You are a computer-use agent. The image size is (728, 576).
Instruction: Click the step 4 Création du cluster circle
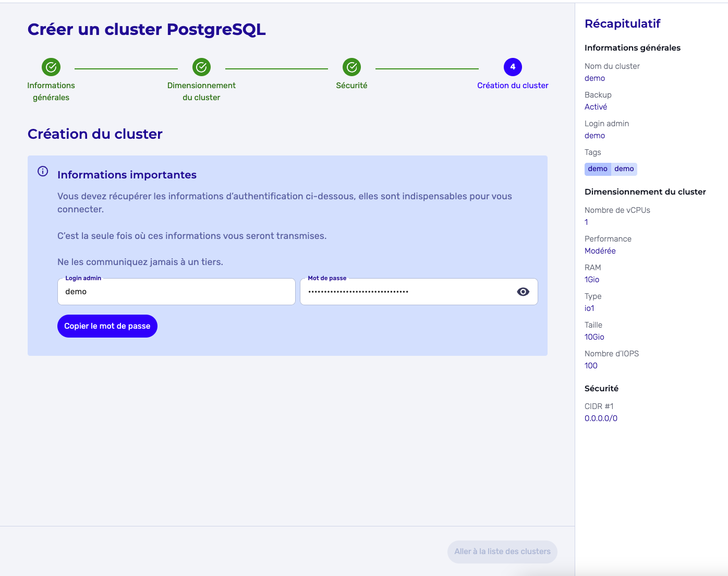pos(513,67)
